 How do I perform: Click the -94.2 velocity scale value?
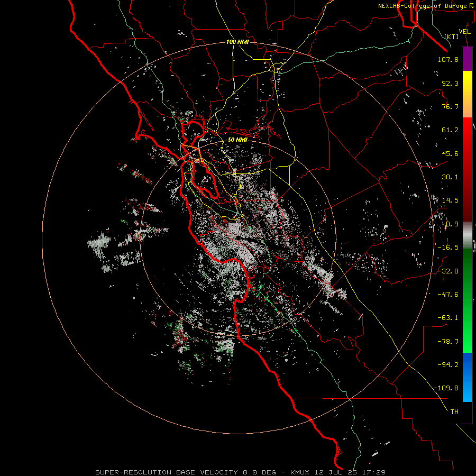point(448,364)
